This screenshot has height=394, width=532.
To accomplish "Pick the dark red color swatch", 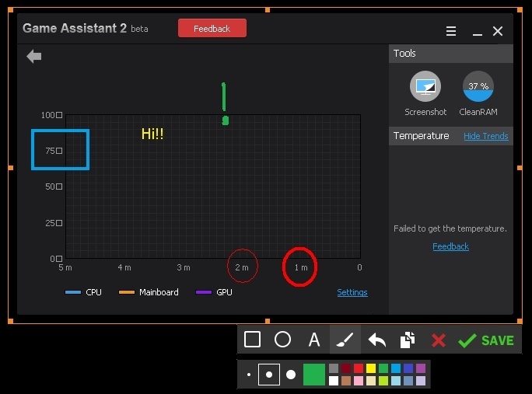I will [346, 368].
